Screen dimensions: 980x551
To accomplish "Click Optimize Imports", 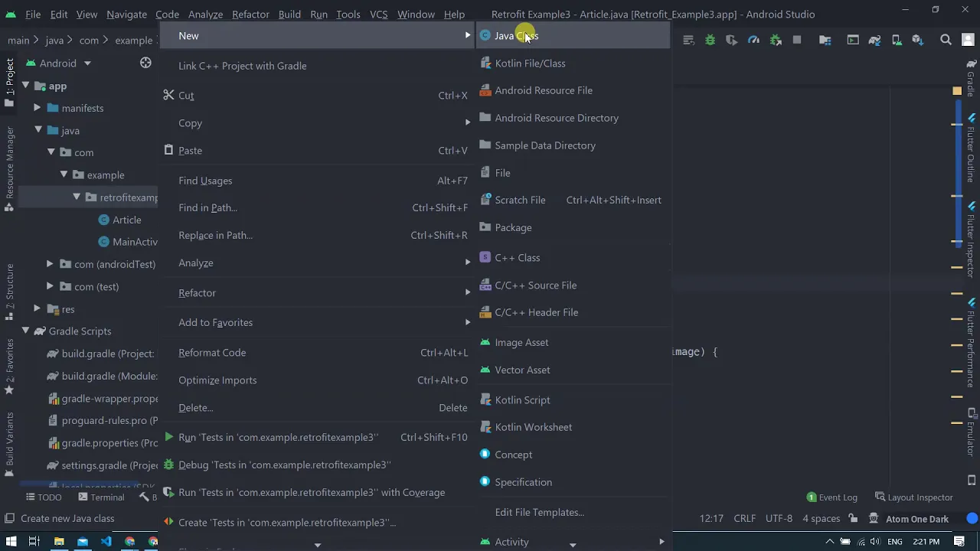I will click(x=317, y=380).
